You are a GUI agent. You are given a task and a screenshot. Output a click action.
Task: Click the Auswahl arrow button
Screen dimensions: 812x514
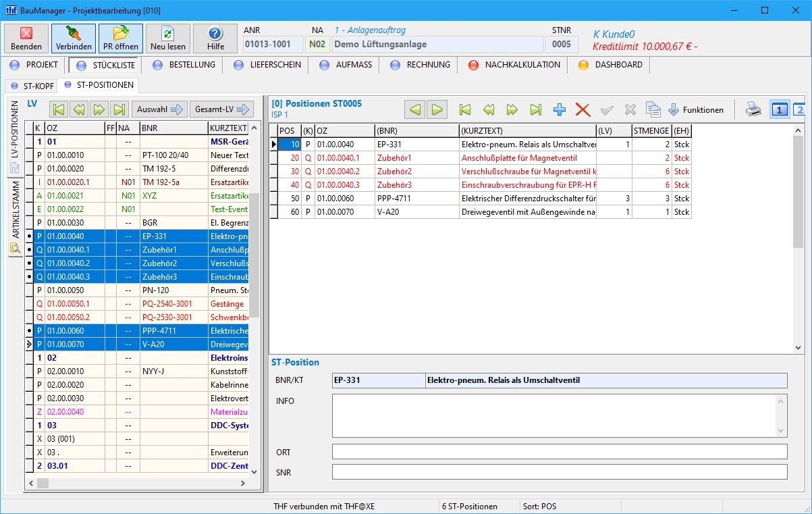click(x=159, y=109)
